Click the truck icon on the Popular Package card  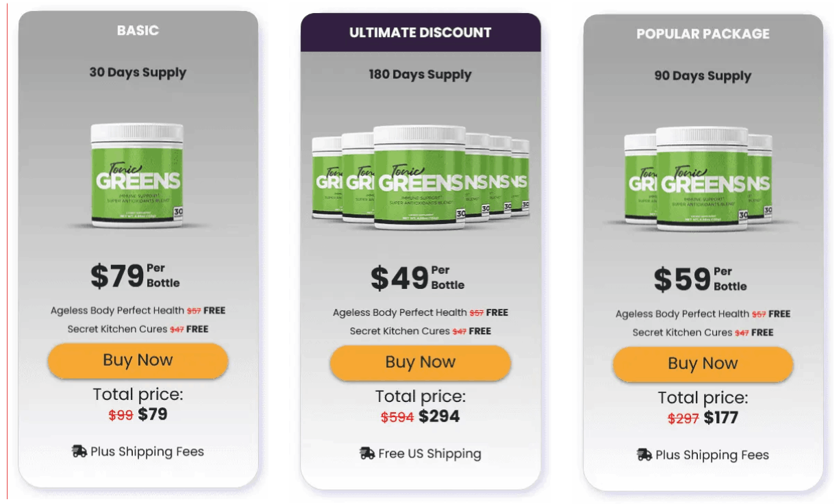coord(644,455)
